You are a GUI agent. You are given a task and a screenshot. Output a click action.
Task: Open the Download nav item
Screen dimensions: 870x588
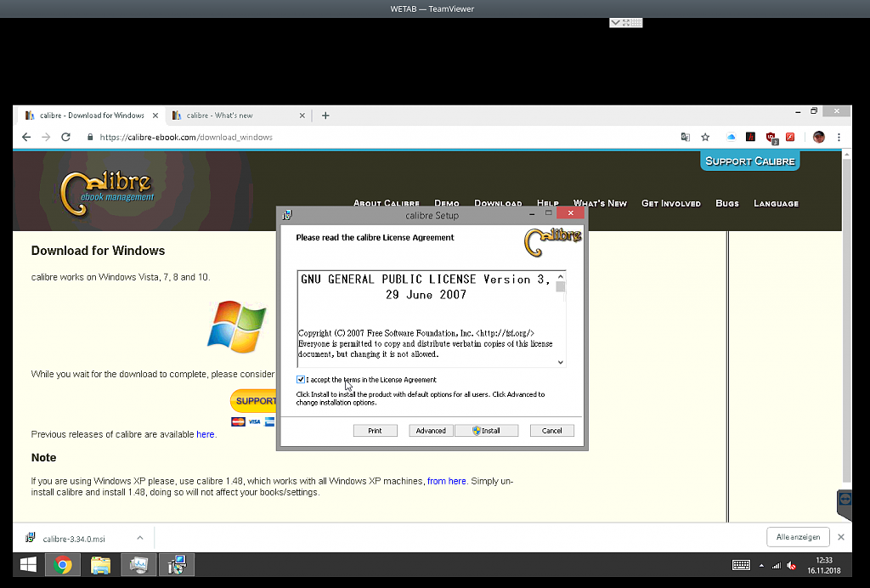tap(498, 204)
